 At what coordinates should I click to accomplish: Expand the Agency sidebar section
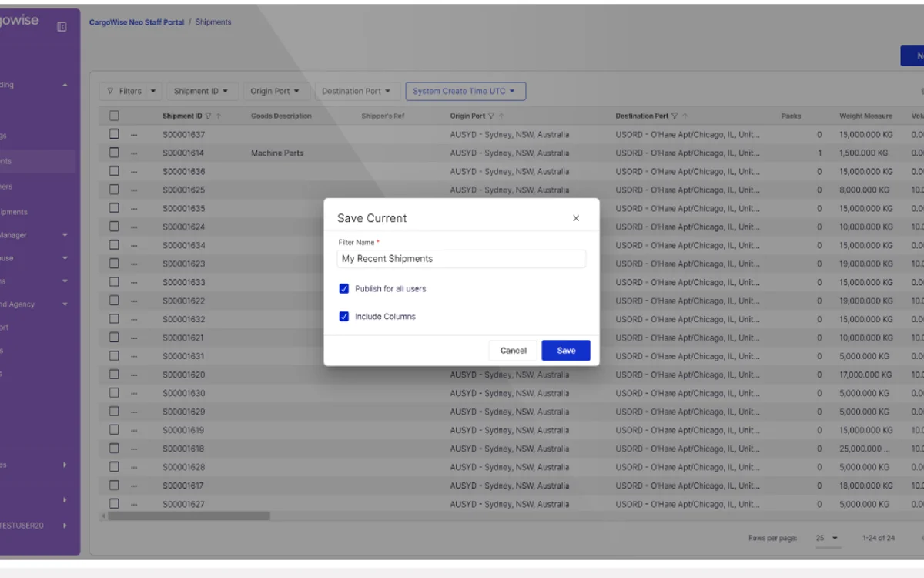pyautogui.click(x=65, y=304)
